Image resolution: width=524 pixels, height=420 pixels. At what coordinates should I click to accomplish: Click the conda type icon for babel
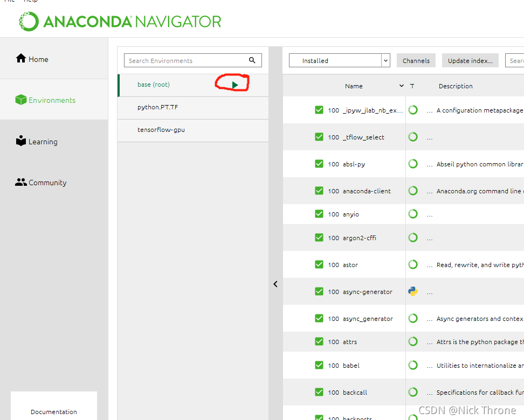click(413, 365)
